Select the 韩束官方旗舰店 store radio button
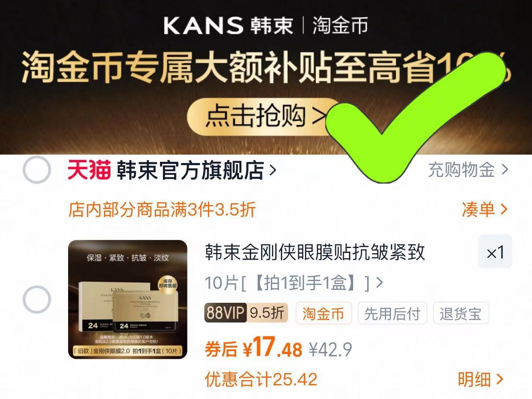 37,170
